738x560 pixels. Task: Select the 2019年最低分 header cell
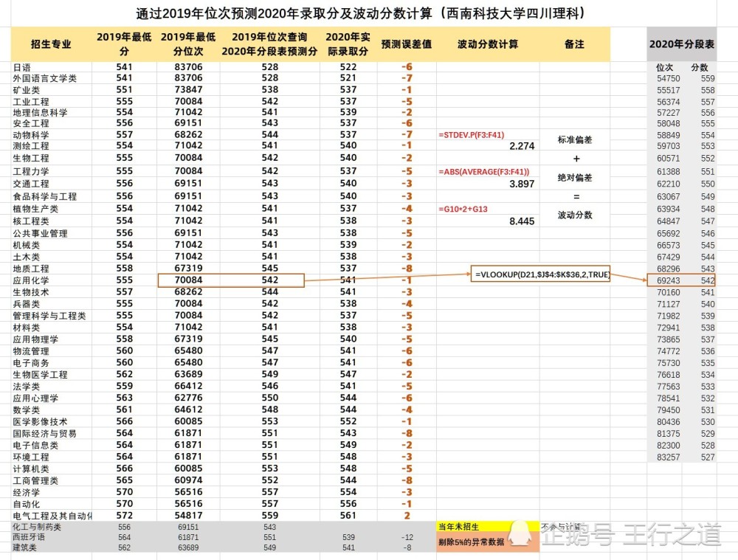(x=124, y=44)
